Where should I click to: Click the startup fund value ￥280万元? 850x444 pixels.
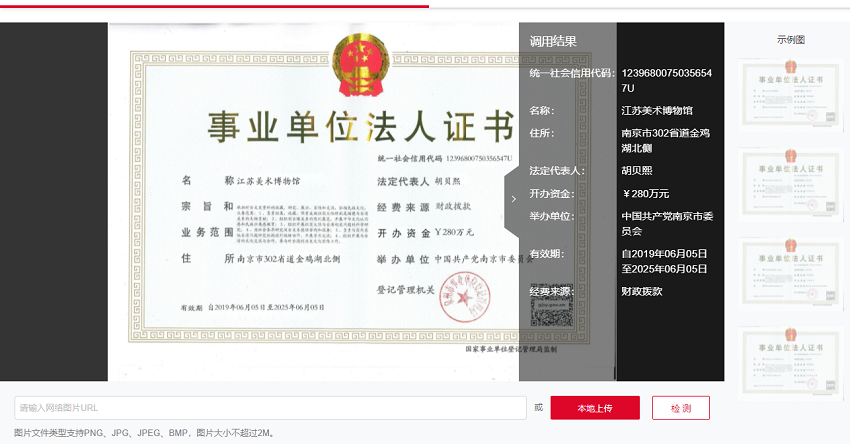pos(645,194)
